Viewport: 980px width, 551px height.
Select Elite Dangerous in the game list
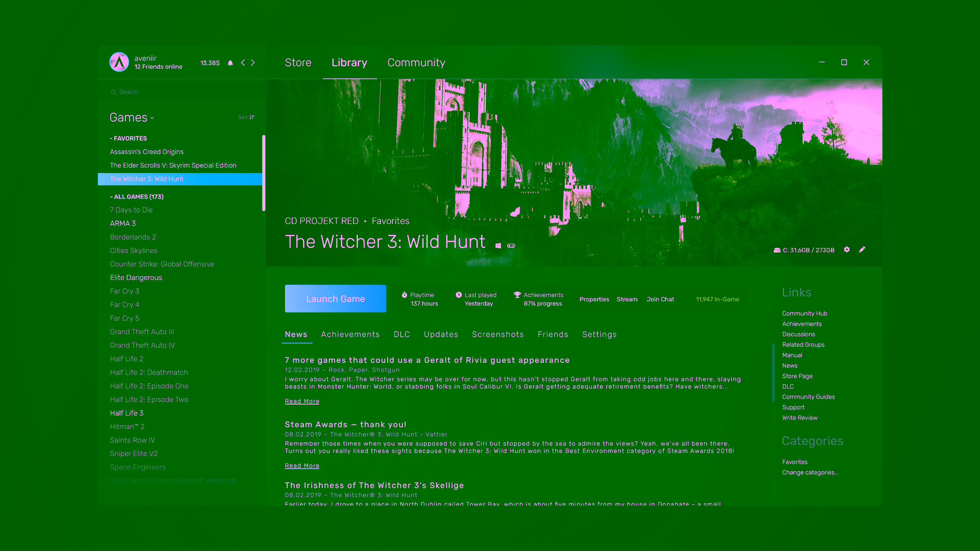(x=136, y=277)
